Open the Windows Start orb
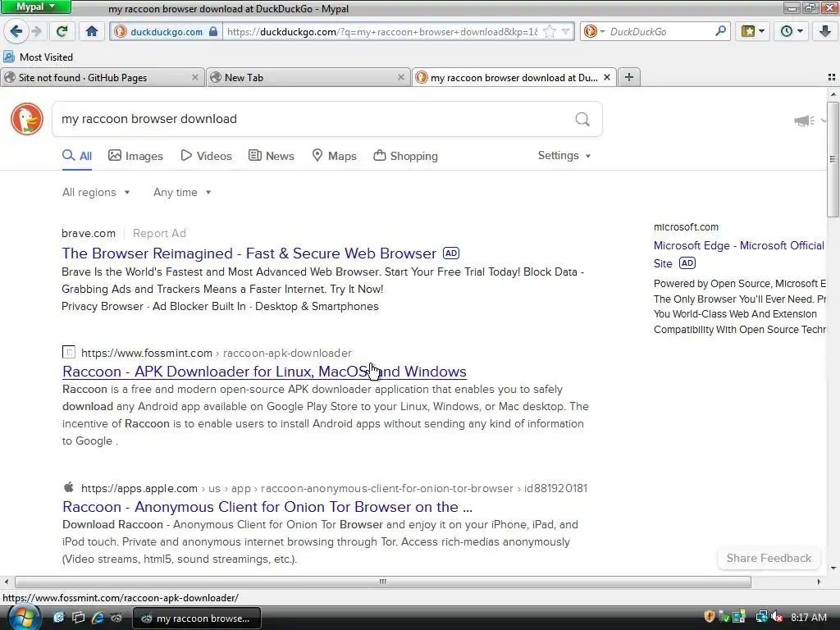 (24, 618)
